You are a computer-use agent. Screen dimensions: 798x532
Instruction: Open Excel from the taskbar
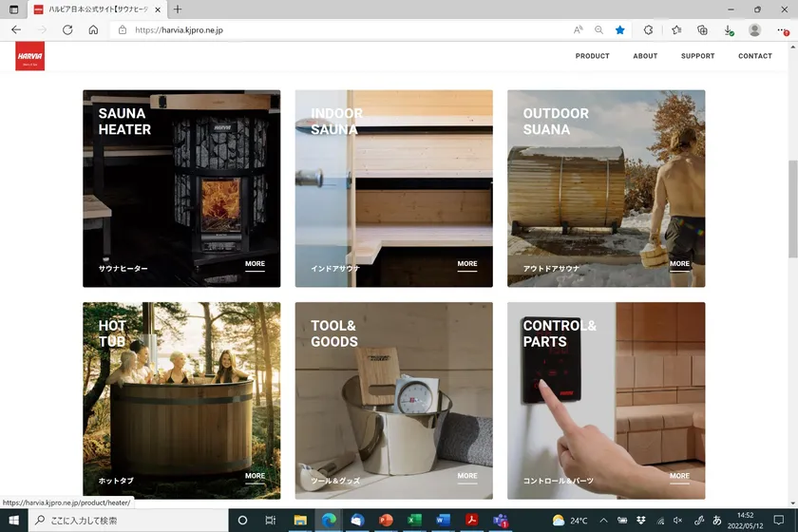coord(414,521)
